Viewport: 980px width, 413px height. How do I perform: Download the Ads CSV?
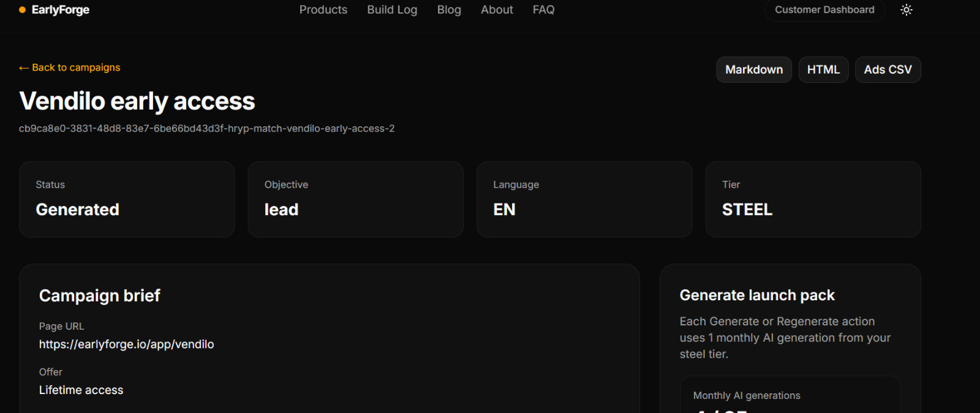tap(888, 70)
